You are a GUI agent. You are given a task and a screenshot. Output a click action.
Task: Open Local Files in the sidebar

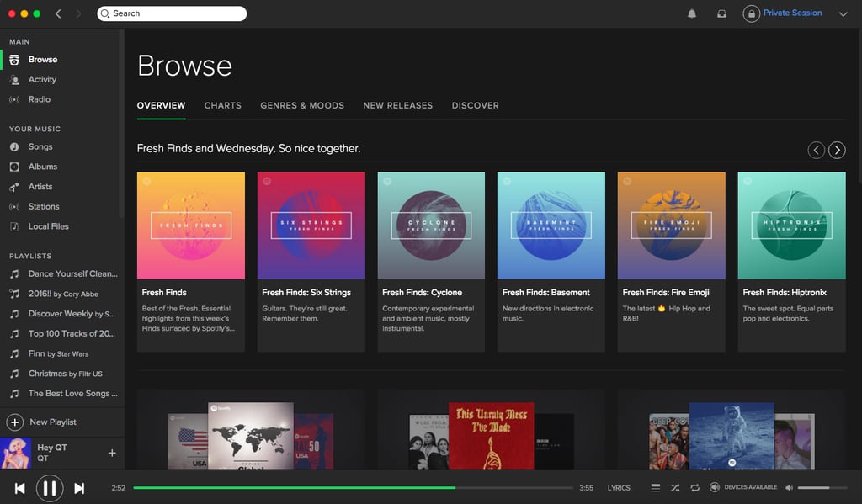pyautogui.click(x=48, y=225)
